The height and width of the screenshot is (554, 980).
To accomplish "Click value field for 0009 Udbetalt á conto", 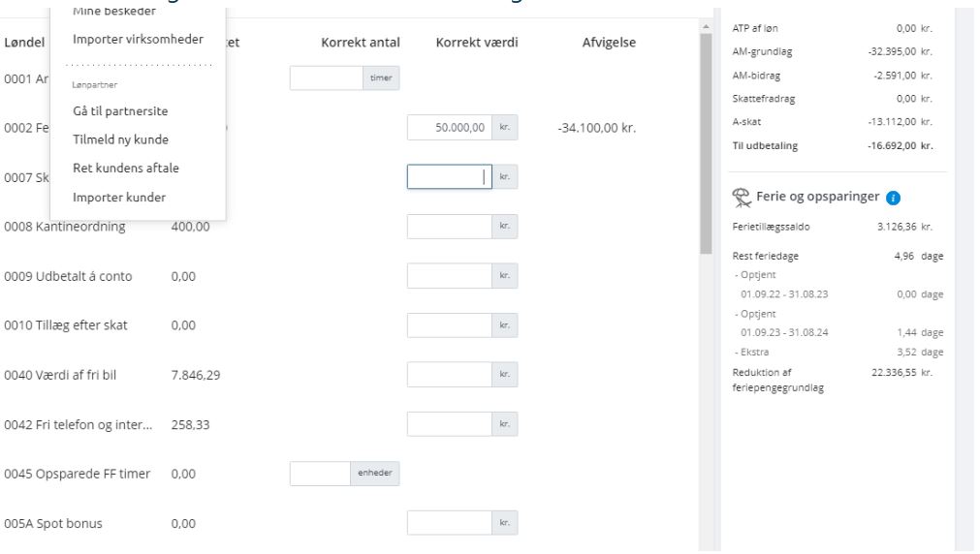I will (450, 275).
